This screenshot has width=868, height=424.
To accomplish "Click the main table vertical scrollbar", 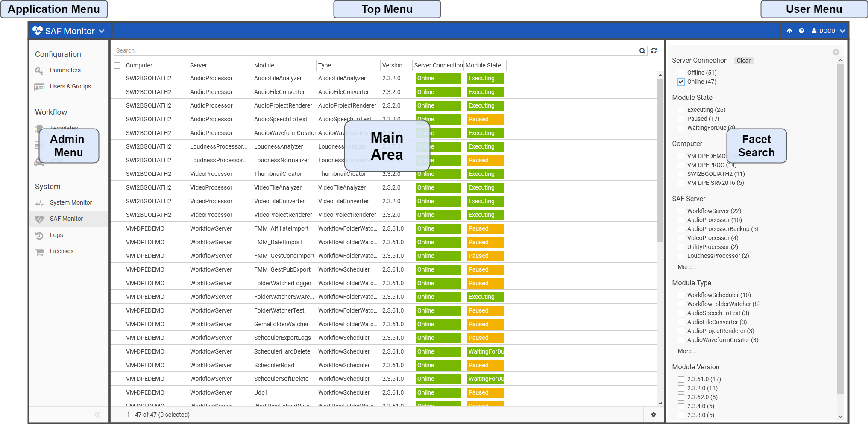I will pos(660,171).
